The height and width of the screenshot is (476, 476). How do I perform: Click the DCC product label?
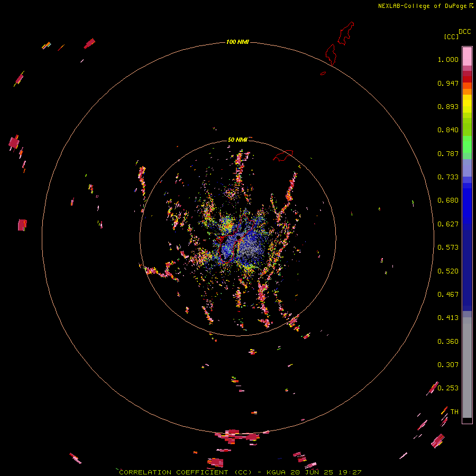[465, 32]
